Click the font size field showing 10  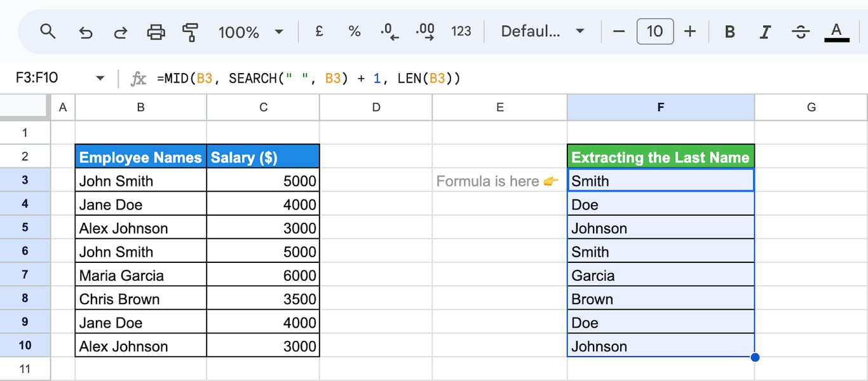[654, 31]
